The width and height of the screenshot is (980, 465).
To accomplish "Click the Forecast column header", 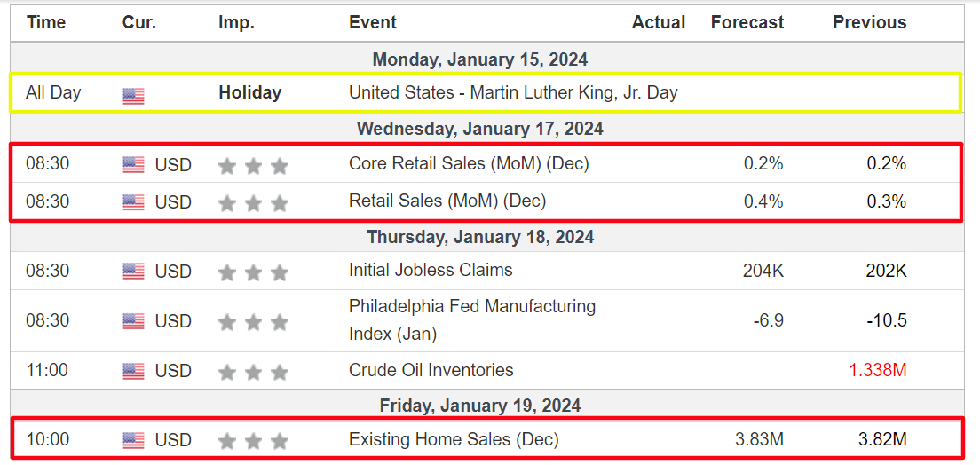I will (747, 23).
